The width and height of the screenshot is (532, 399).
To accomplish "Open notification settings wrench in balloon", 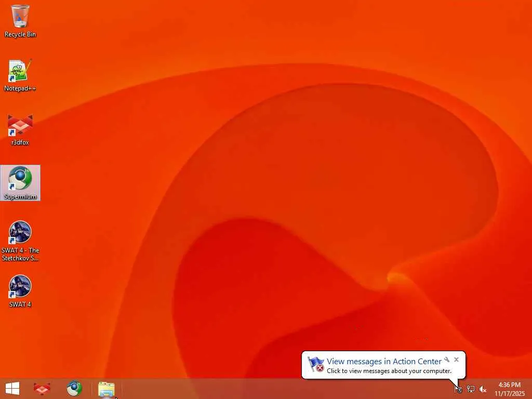I will point(446,360).
